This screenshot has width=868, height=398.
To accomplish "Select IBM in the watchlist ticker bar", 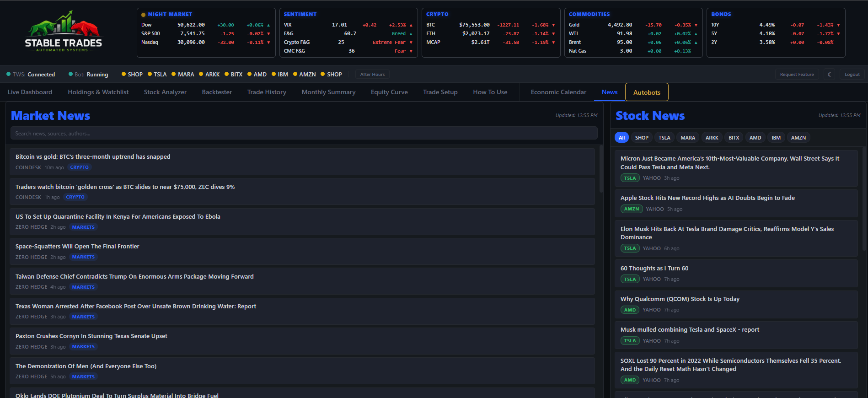I will click(x=280, y=75).
